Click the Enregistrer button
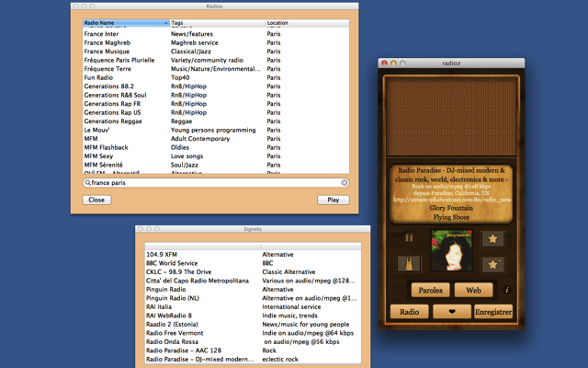Image resolution: width=588 pixels, height=368 pixels. coord(492,312)
